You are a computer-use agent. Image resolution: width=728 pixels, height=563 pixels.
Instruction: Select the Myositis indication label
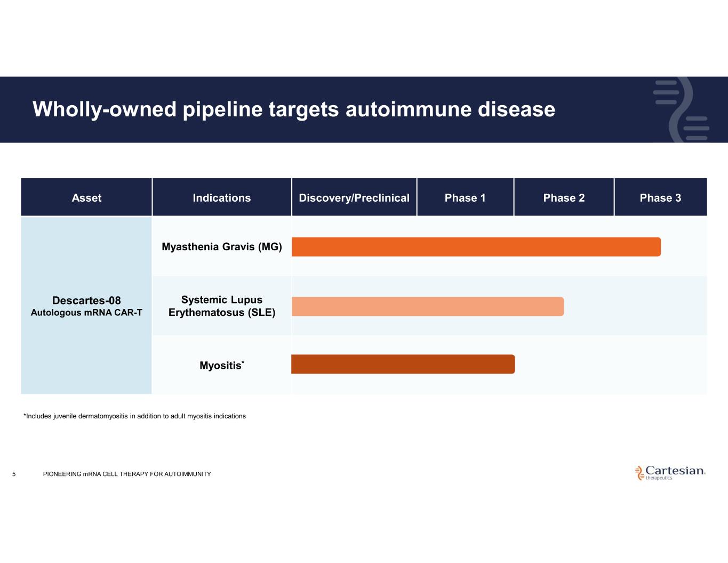(221, 366)
